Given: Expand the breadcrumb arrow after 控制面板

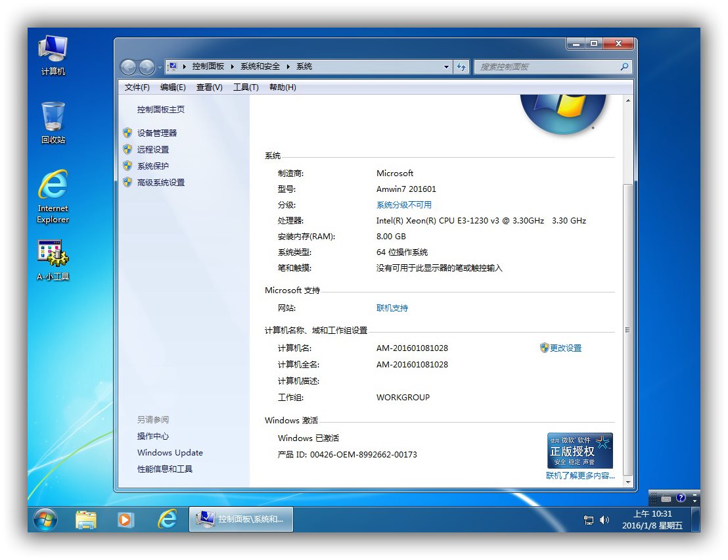Looking at the screenshot, I should coord(232,66).
